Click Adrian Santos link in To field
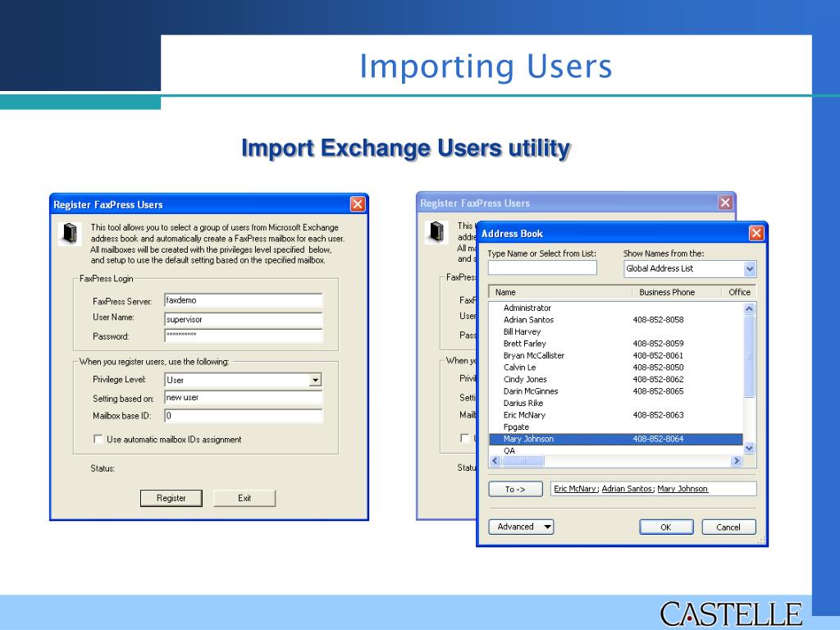This screenshot has height=630, width=840. [x=627, y=489]
